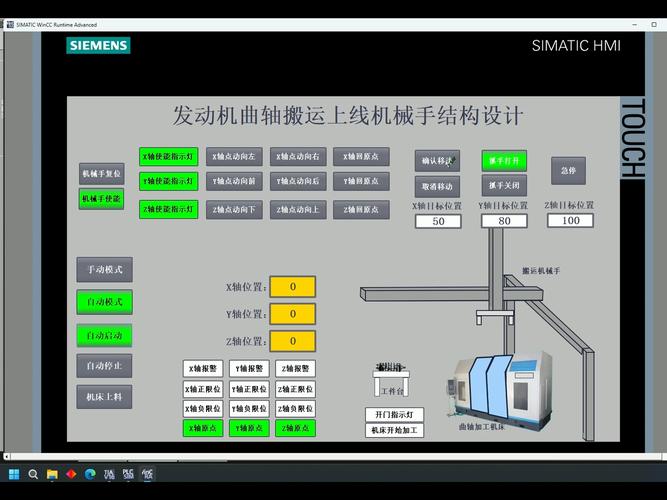Click the Z轴使能指示灯 indicator

pyautogui.click(x=168, y=209)
